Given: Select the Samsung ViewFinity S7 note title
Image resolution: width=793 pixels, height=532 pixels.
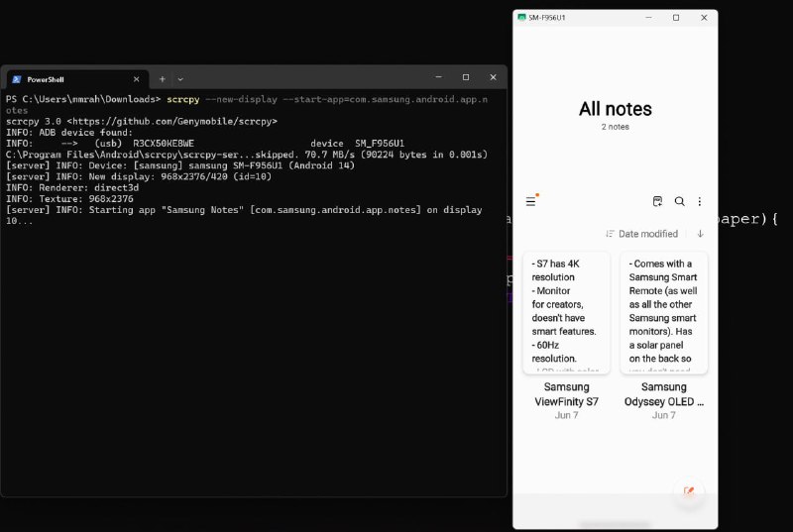Looking at the screenshot, I should click(x=566, y=394).
